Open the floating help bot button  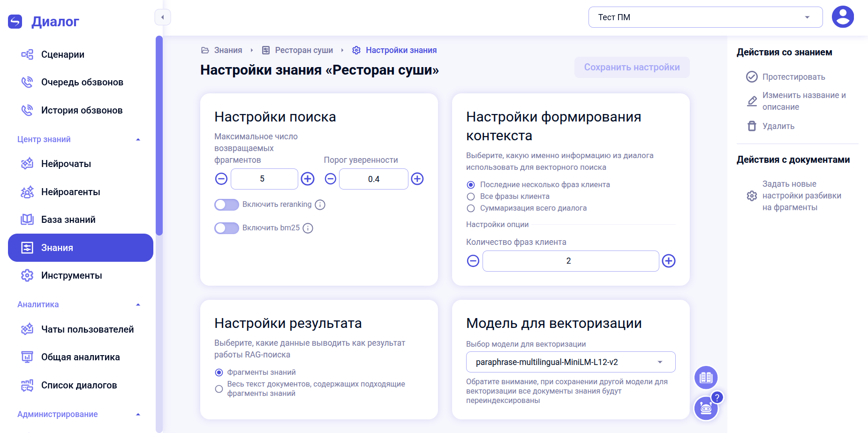[x=706, y=408]
